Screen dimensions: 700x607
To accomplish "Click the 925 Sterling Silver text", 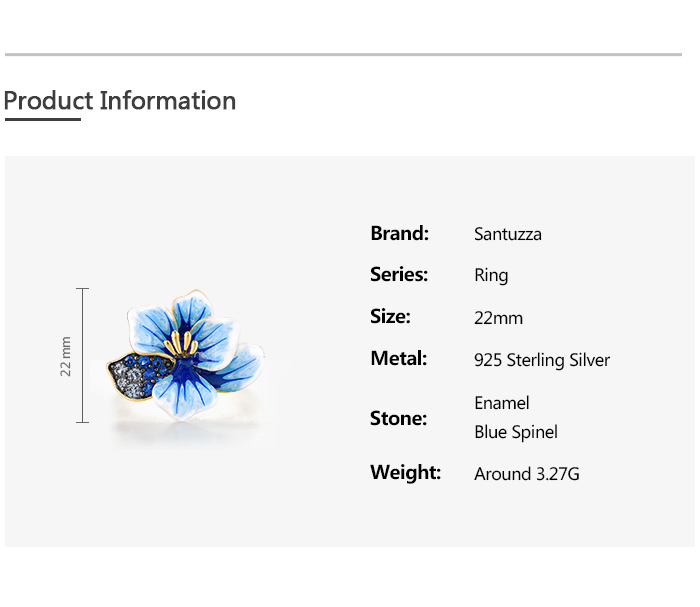I will coord(542,360).
